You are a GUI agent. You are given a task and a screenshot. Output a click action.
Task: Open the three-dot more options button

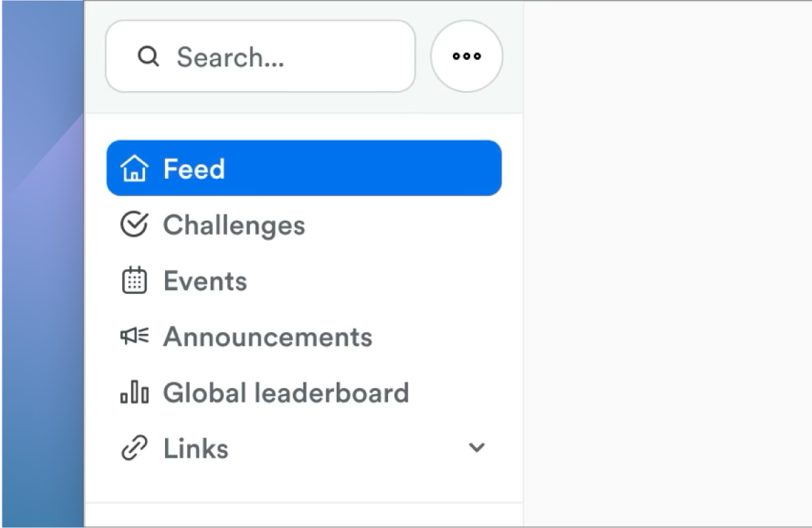tap(467, 56)
